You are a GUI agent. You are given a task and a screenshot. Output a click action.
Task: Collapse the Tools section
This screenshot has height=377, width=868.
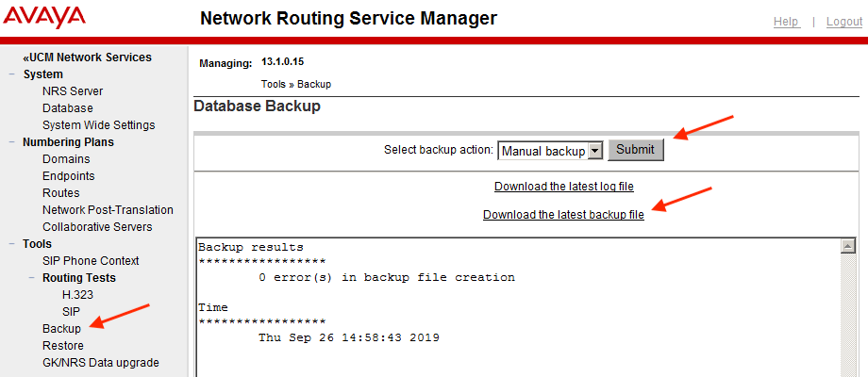tap(11, 244)
